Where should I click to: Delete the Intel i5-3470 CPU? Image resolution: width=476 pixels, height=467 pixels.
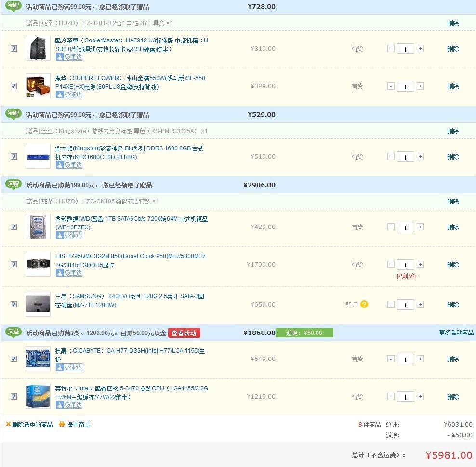tap(453, 397)
